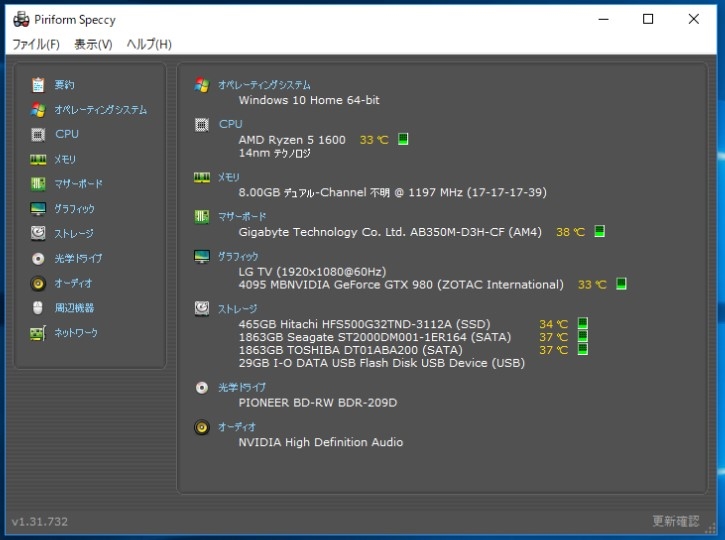Click the optical disc icon in summary panel

click(x=202, y=387)
